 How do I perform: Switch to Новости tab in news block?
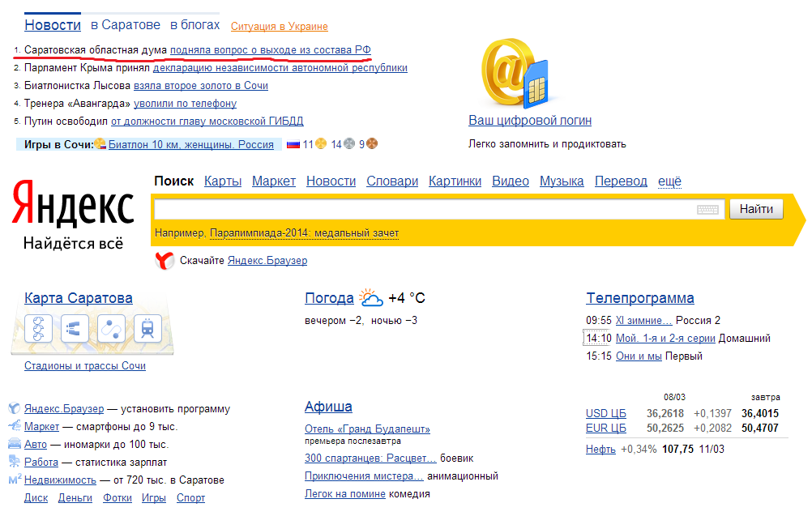coord(53,25)
